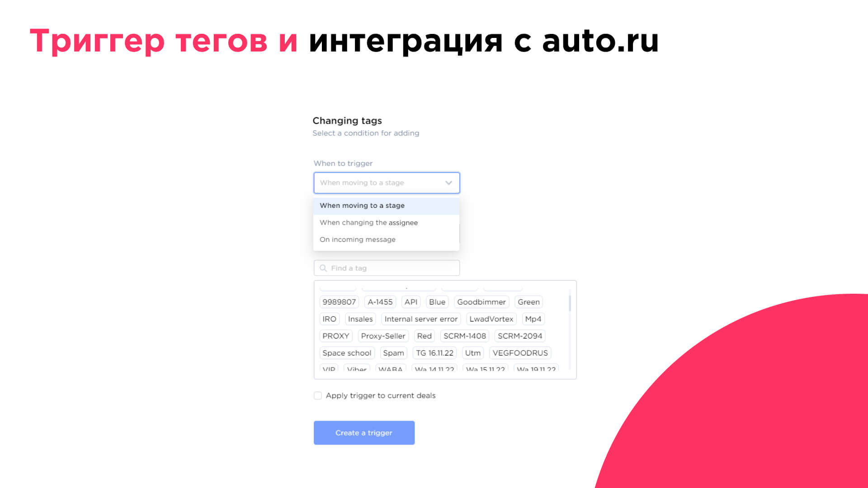Click the search icon in Find a tag
The width and height of the screenshot is (868, 488).
click(x=323, y=267)
